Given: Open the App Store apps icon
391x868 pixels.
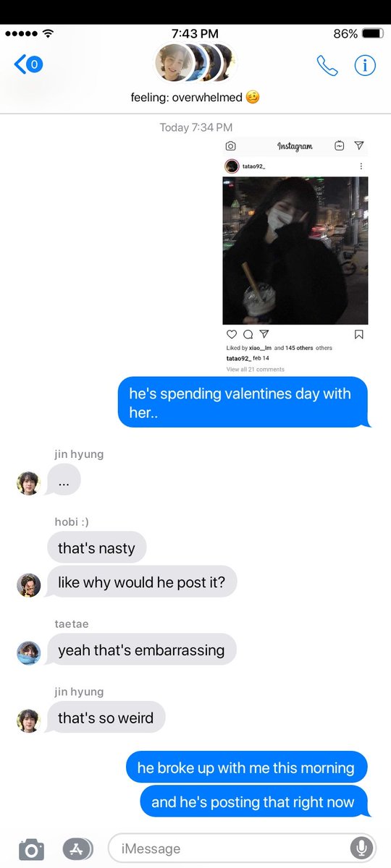Looking at the screenshot, I should [x=77, y=848].
